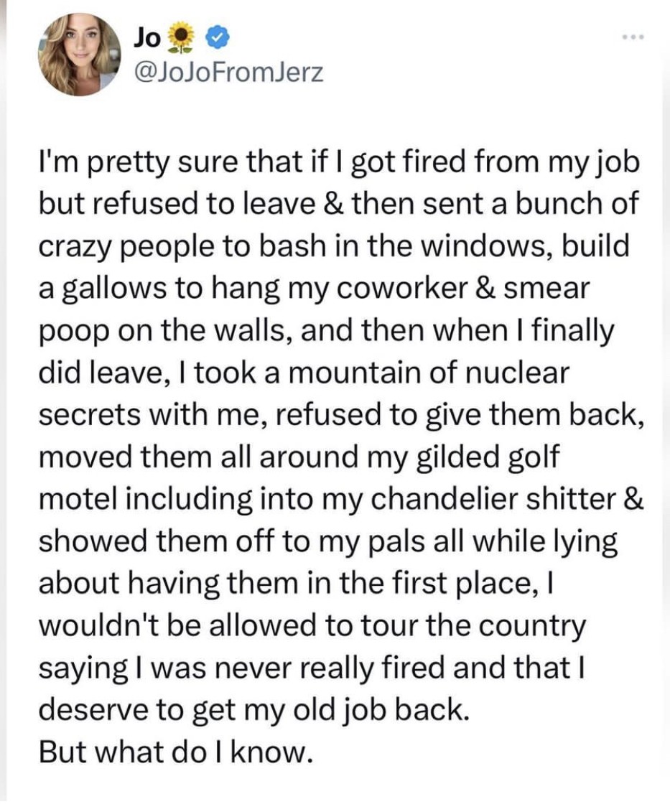
Task: Open the three-dot more options menu
Action: tap(633, 37)
